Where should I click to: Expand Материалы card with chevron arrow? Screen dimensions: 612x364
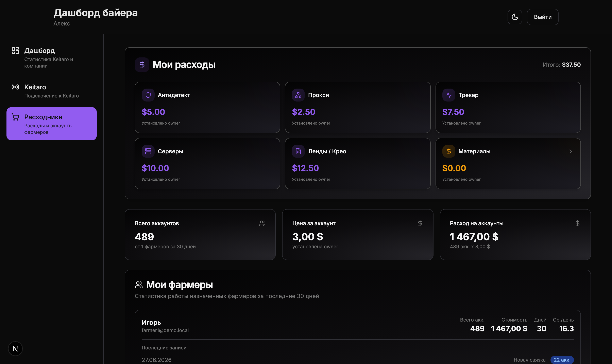571,151
